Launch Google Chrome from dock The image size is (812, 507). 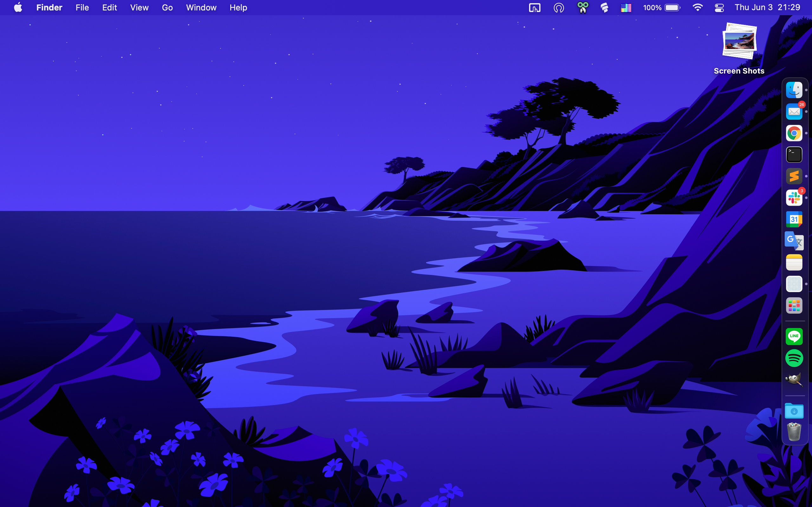(794, 133)
